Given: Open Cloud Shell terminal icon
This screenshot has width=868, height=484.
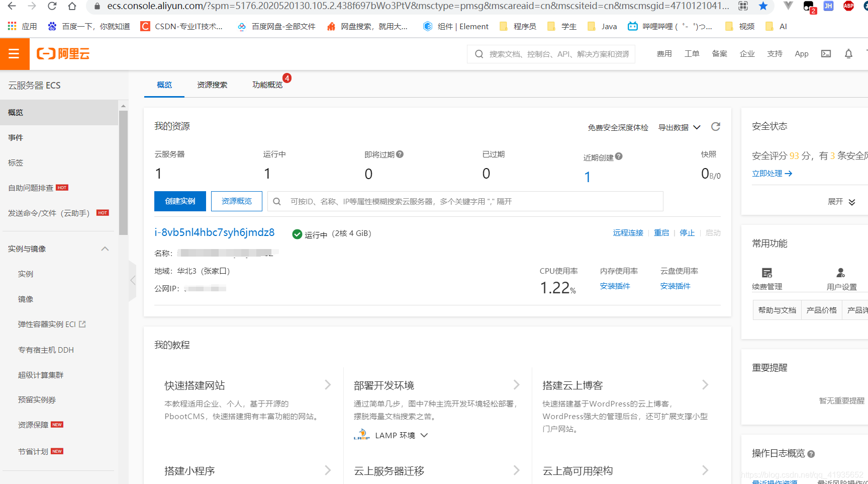Looking at the screenshot, I should click(826, 54).
